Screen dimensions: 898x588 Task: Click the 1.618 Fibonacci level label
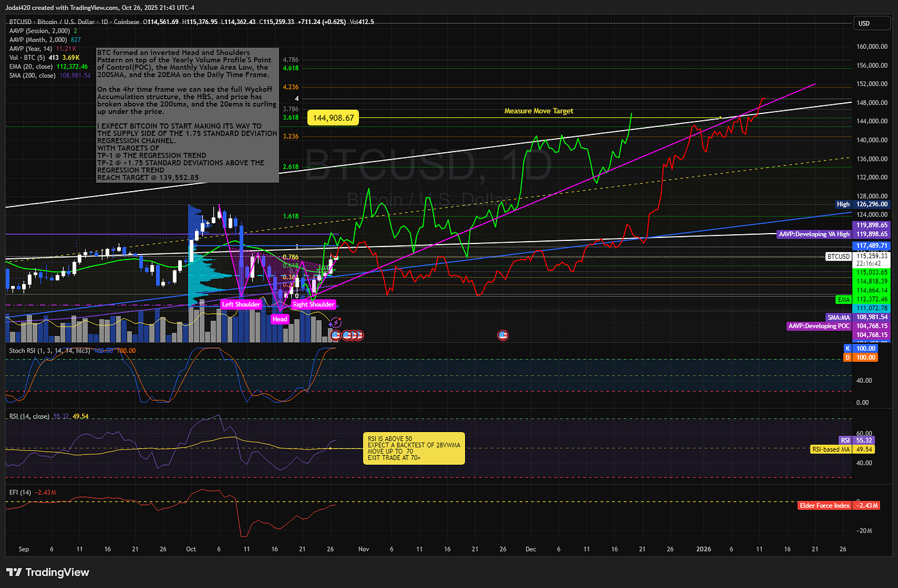pos(290,216)
